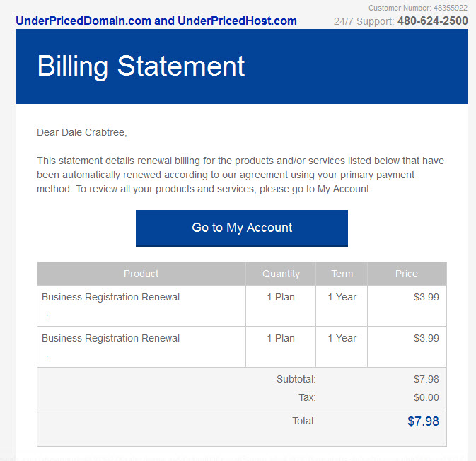
Task: Select the Product column header
Action: tap(141, 274)
